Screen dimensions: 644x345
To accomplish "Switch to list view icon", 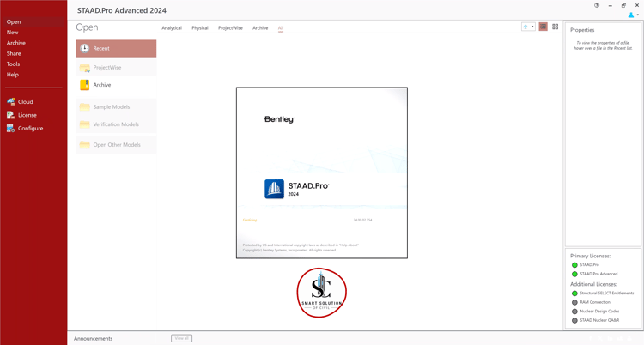I will 543,27.
